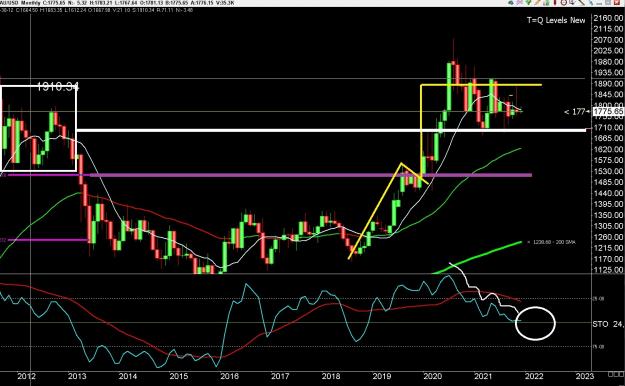The height and width of the screenshot is (386, 625).
Task: Click the 1305.00 price axis label
Action: click(608, 226)
